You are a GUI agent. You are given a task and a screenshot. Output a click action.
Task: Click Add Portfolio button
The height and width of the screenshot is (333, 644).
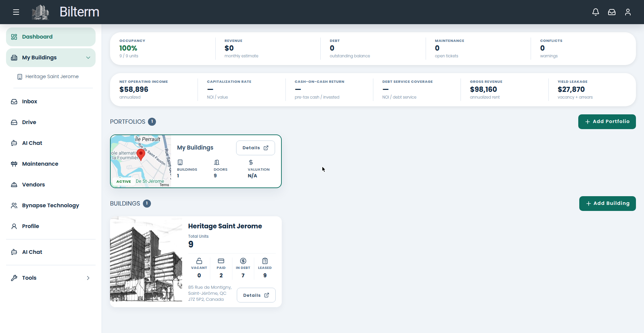click(x=607, y=122)
